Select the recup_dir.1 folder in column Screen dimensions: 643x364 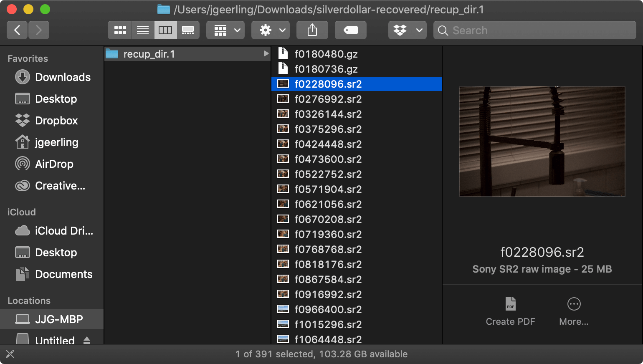187,54
